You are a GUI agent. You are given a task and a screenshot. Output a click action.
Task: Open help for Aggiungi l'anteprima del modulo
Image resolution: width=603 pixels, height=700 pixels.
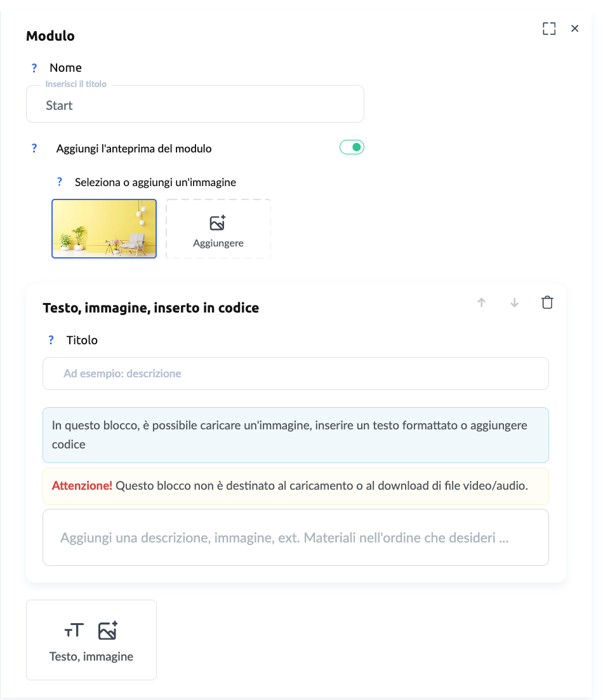click(34, 149)
